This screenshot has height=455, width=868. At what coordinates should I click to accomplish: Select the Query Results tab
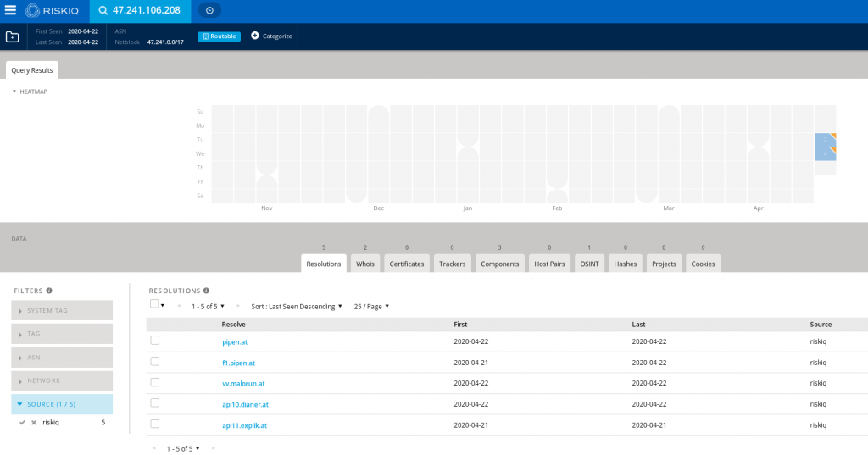pos(32,70)
